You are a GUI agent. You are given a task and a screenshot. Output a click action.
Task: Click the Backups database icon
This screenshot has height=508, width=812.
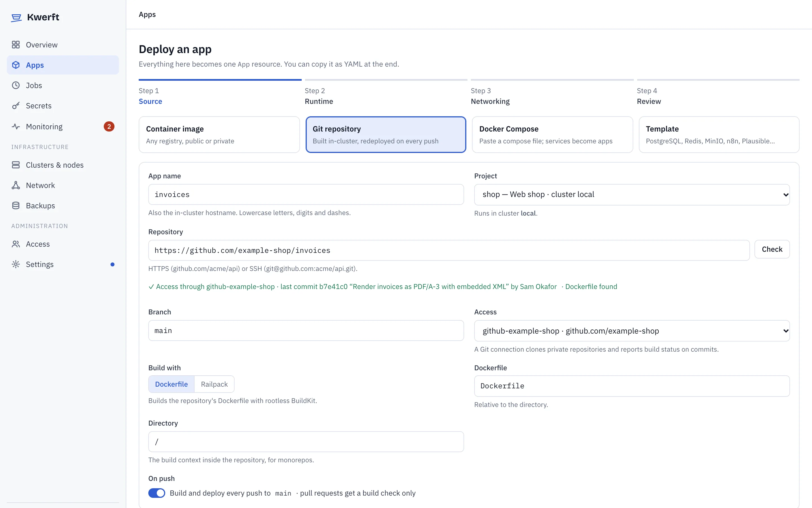[16, 206]
